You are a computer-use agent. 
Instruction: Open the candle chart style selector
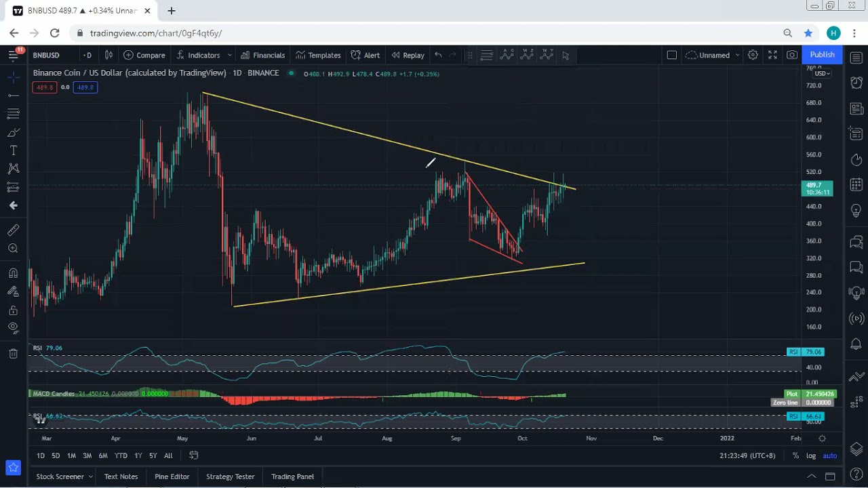pyautogui.click(x=108, y=55)
